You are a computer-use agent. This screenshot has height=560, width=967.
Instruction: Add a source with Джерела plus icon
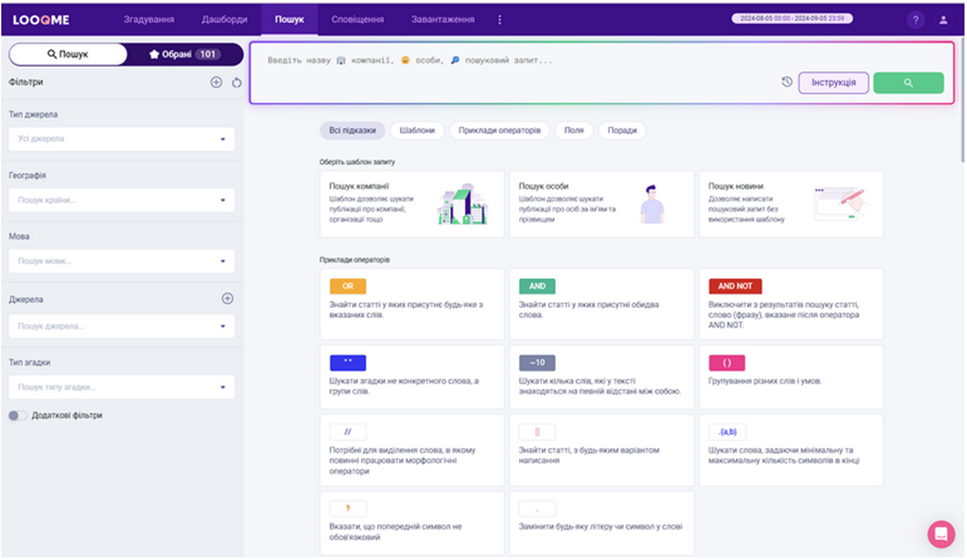pyautogui.click(x=227, y=298)
